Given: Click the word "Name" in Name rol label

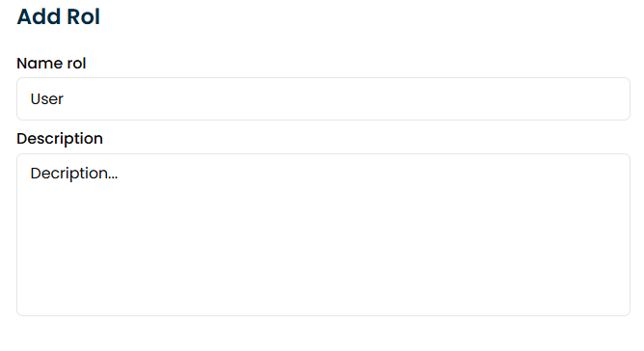Looking at the screenshot, I should [x=40, y=64].
